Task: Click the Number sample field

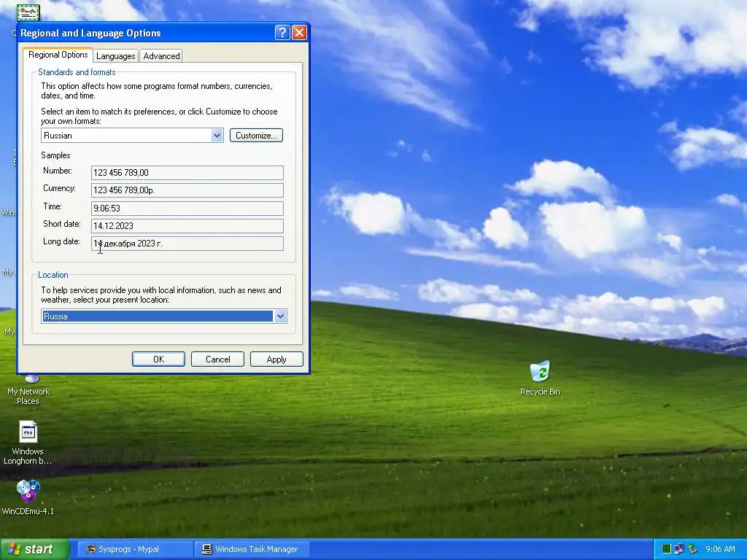Action: [x=187, y=172]
